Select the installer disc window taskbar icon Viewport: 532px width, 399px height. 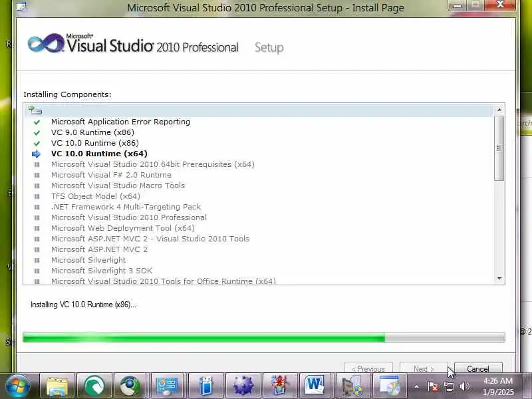389,386
